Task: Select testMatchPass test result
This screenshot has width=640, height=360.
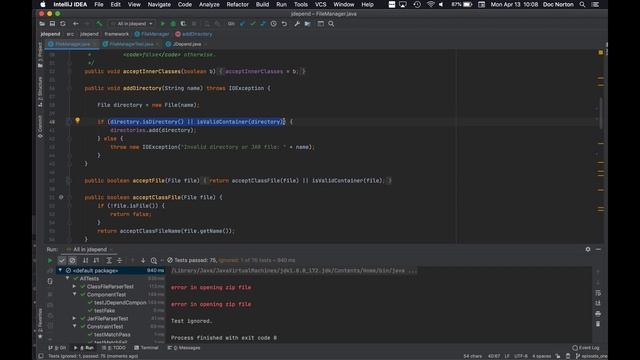Action: pos(112,335)
